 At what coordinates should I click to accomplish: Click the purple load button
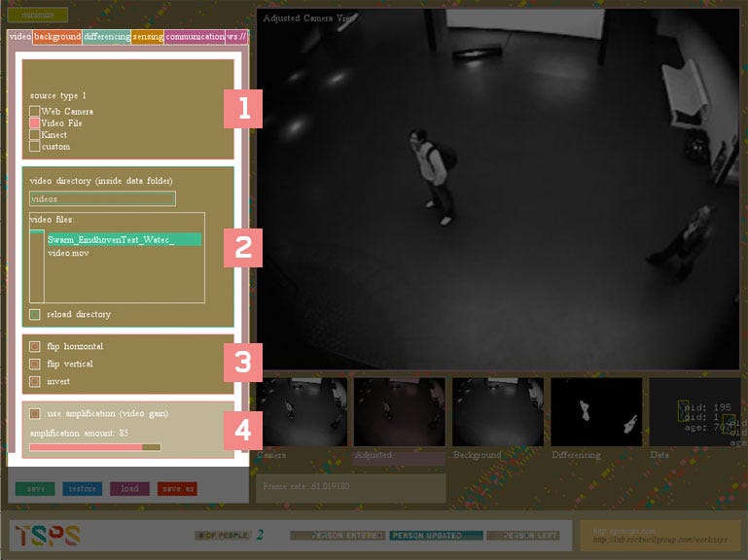coord(129,489)
